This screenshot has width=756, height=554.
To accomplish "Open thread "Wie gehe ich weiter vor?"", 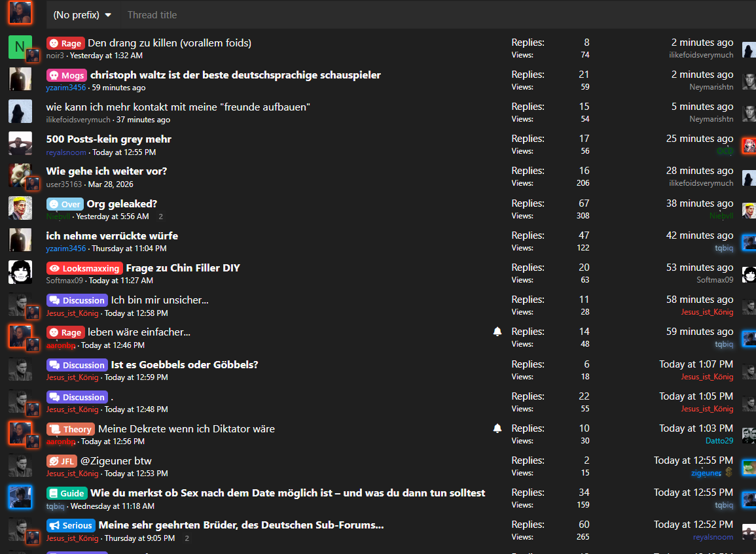I will pyautogui.click(x=107, y=171).
